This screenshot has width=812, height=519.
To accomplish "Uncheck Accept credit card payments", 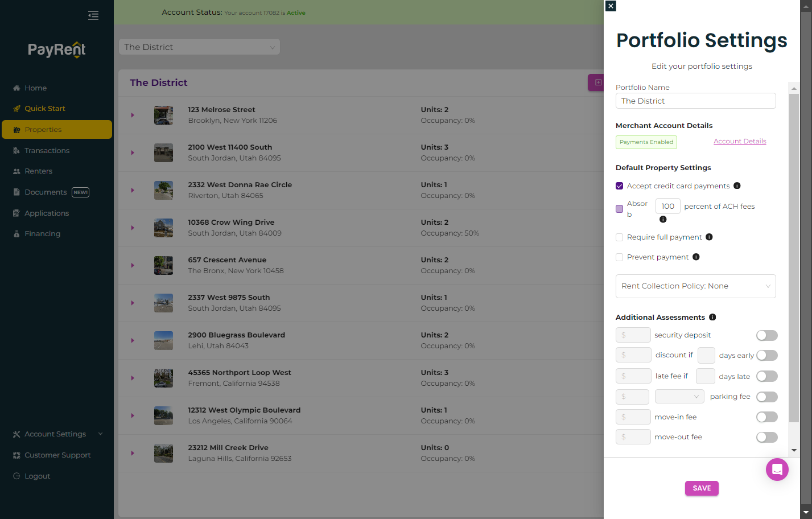I will click(619, 186).
